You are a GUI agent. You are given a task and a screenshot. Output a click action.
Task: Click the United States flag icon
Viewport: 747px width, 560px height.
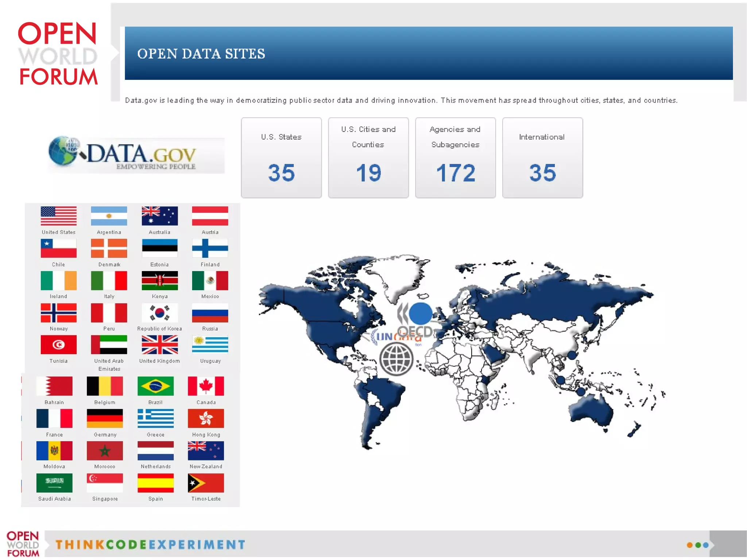coord(58,216)
